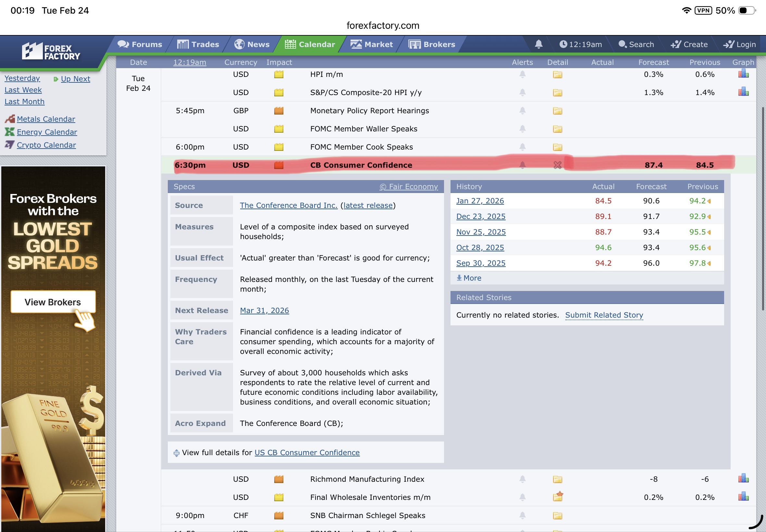
Task: Open graph for Richmond Manufacturing Index
Action: pos(743,479)
